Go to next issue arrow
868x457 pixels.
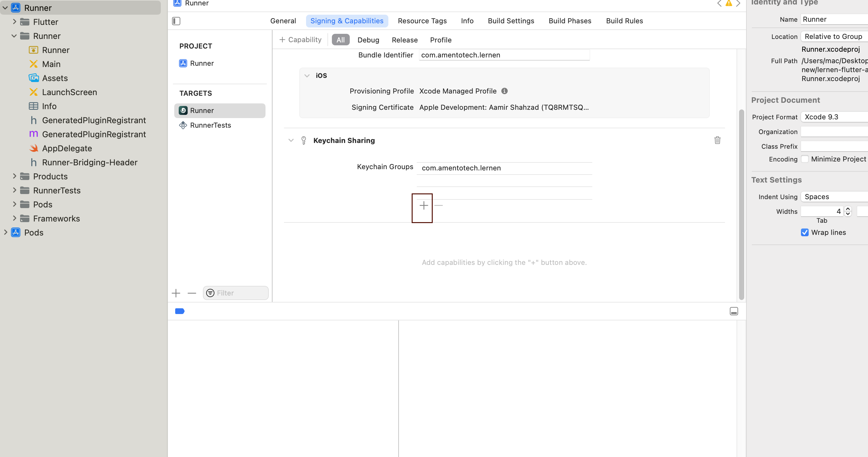[x=738, y=4]
